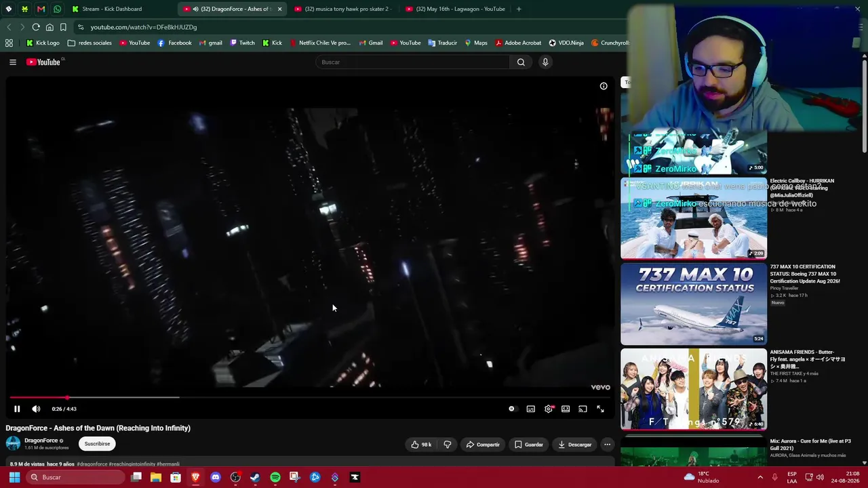Screen dimensions: 868x488
Task: Go to YouTube home via logo
Action: point(45,62)
